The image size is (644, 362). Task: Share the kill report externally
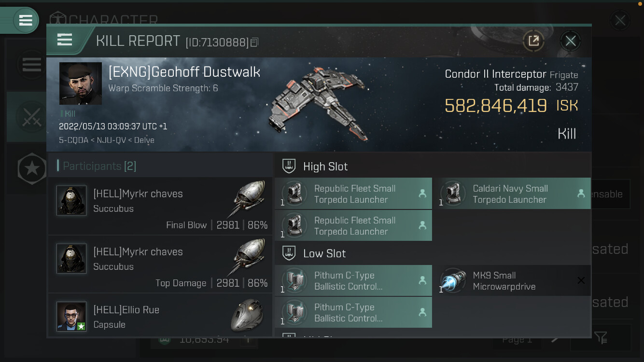pyautogui.click(x=533, y=41)
